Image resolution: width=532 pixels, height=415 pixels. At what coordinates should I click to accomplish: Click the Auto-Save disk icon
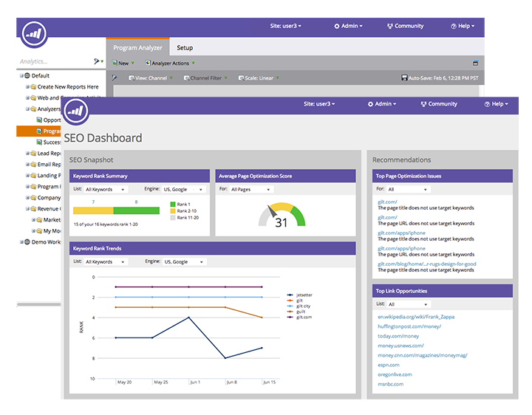404,78
